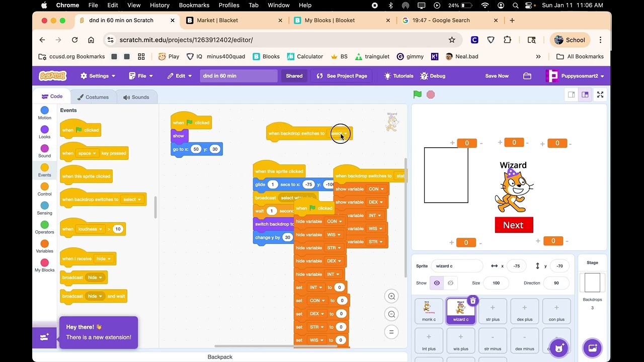Click the Scratch logo

[53, 76]
